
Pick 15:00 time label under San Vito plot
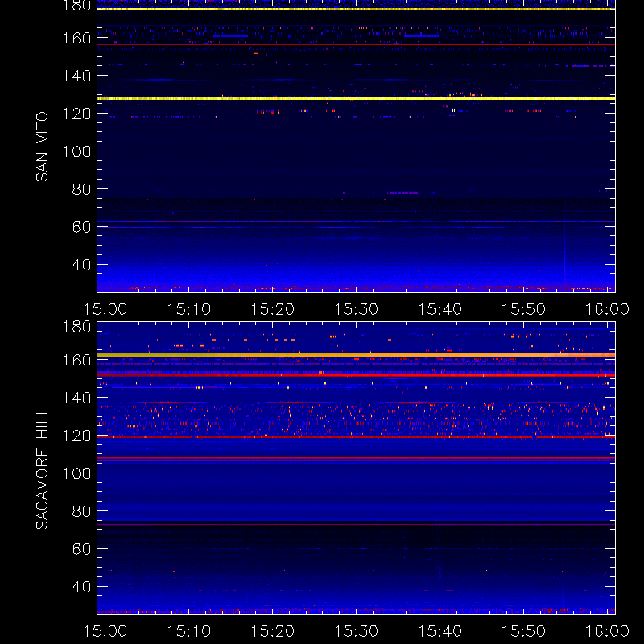[x=105, y=309]
